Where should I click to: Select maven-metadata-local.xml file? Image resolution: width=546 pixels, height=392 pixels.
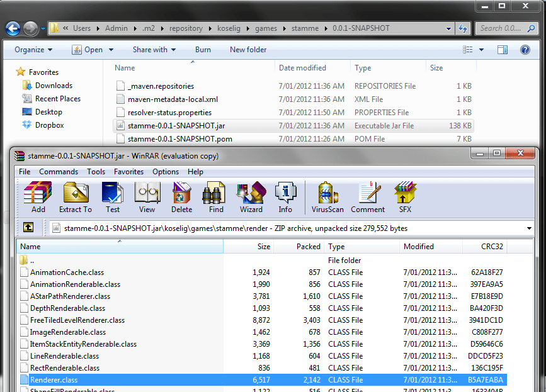[293, 99]
